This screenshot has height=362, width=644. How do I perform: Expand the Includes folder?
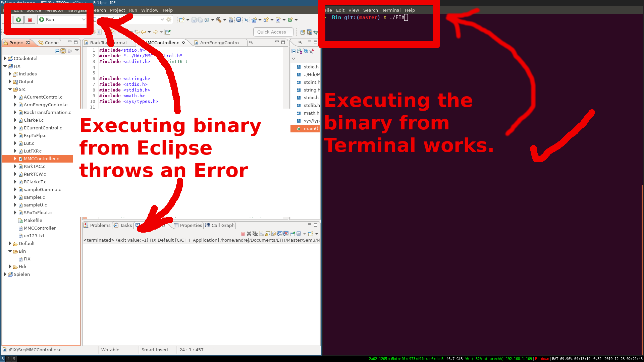[10, 74]
